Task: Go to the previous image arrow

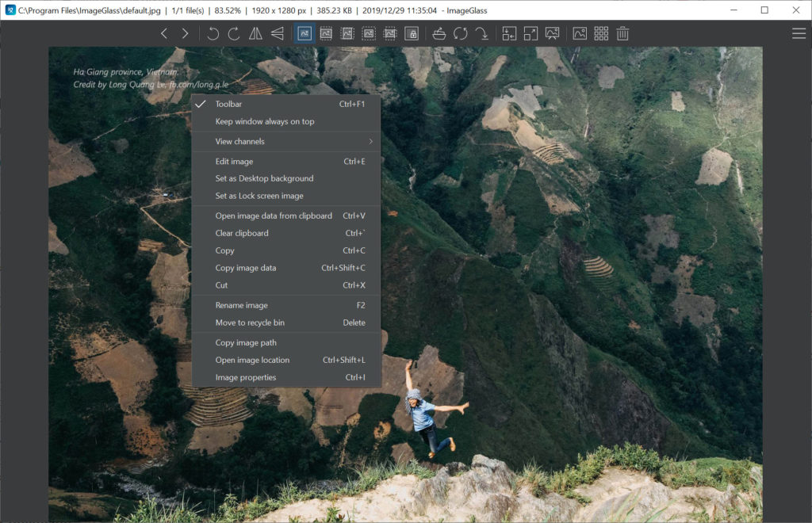Action: pyautogui.click(x=164, y=33)
